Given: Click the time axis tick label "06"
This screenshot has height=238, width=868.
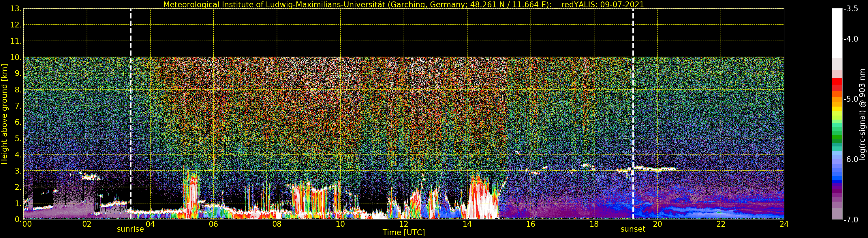Looking at the screenshot, I should [214, 224].
